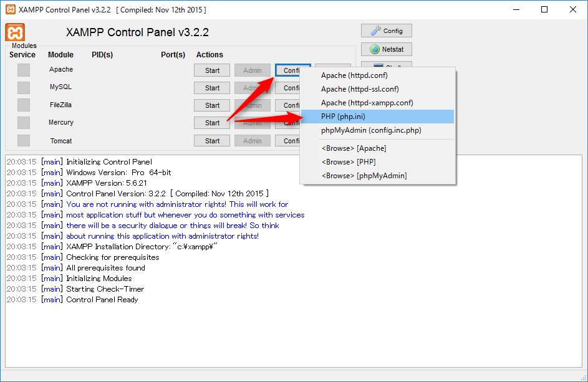This screenshot has width=588, height=382.
Task: Click the MySQL module label
Action: point(60,87)
